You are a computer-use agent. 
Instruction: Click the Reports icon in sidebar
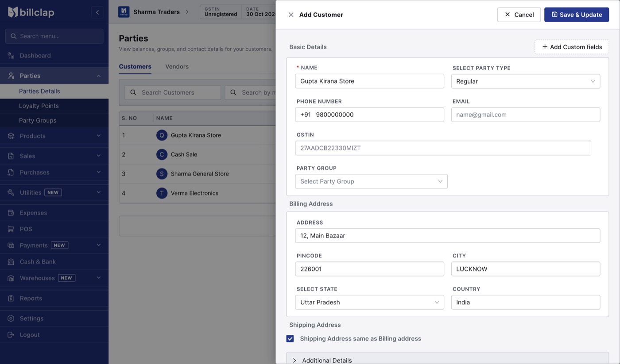[x=11, y=298]
